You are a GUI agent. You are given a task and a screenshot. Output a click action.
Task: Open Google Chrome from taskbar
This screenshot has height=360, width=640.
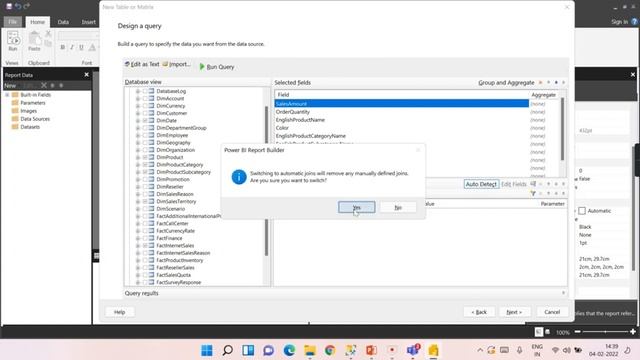(330, 350)
